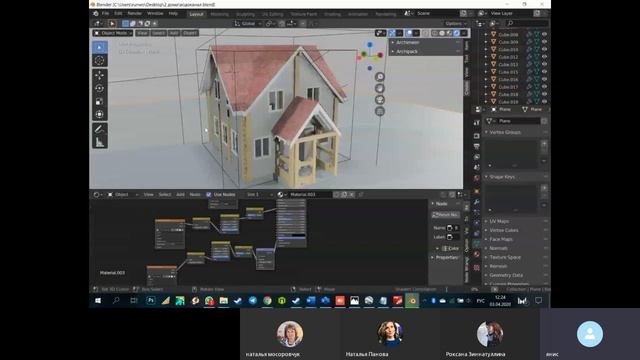Click the Plane mesh name field
Image resolution: width=640 pixels, height=360 pixels.
(x=518, y=121)
